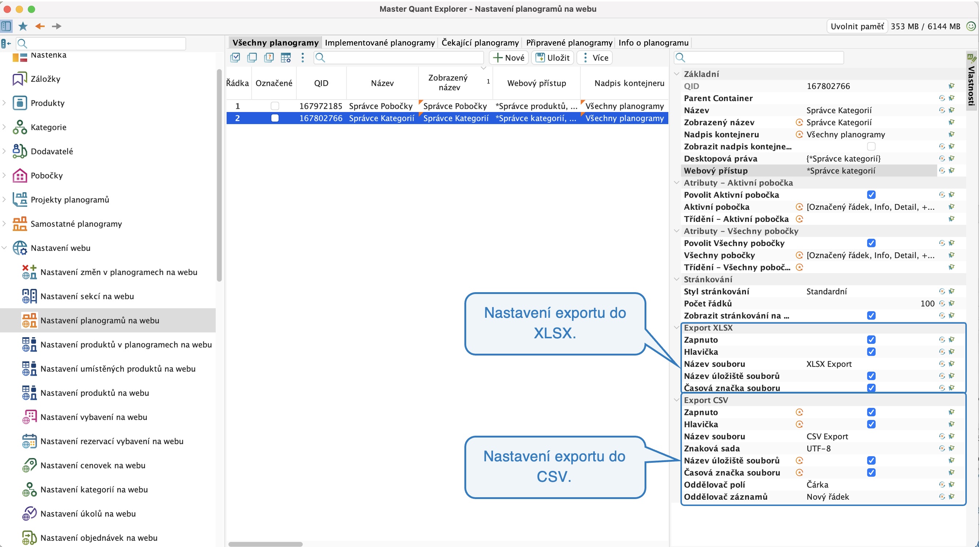Screen dimensions: 980x547
Task: Disable Zapnuto under Export CSV
Action: (x=871, y=412)
